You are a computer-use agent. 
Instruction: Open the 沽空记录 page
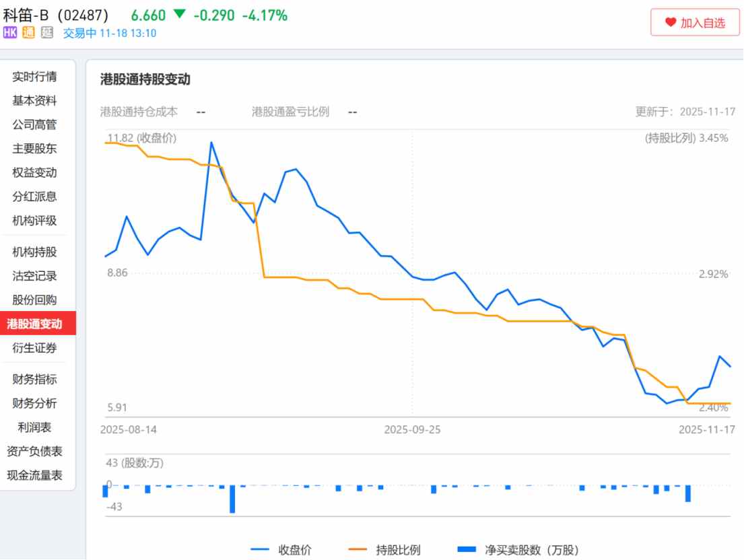click(x=35, y=276)
